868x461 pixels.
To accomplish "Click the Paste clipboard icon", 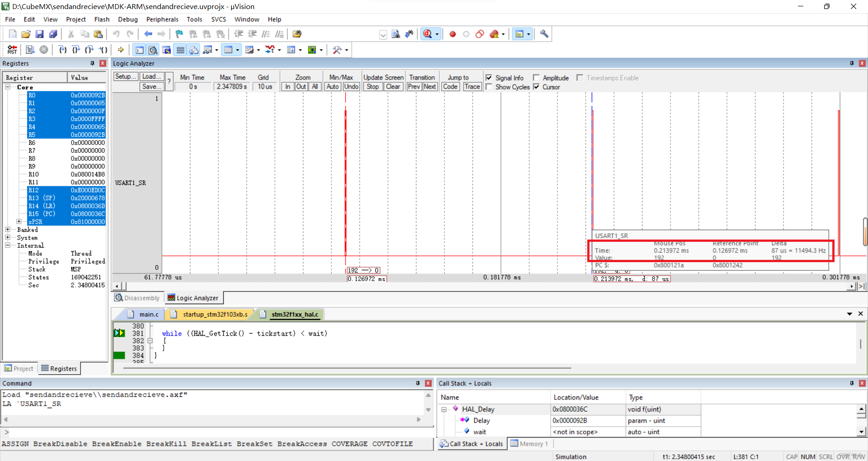I will tap(98, 34).
